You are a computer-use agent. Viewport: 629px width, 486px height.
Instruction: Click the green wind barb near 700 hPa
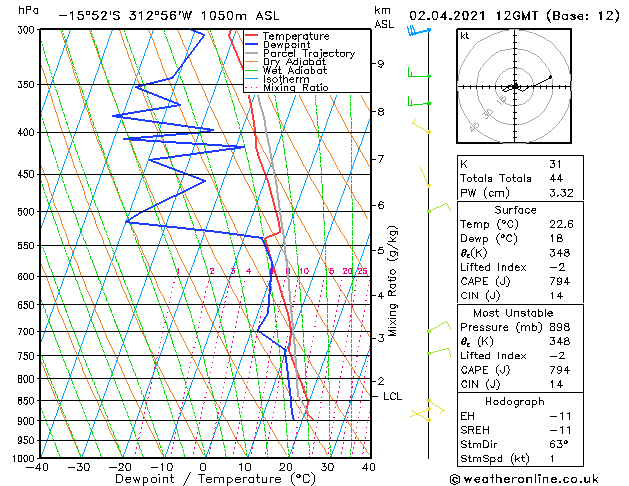pos(439,327)
